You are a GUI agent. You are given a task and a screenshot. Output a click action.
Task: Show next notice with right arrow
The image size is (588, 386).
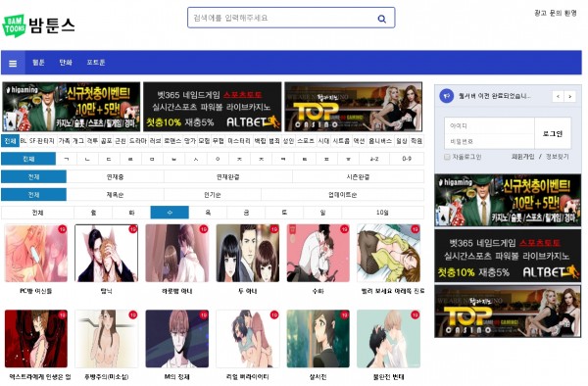(570, 97)
